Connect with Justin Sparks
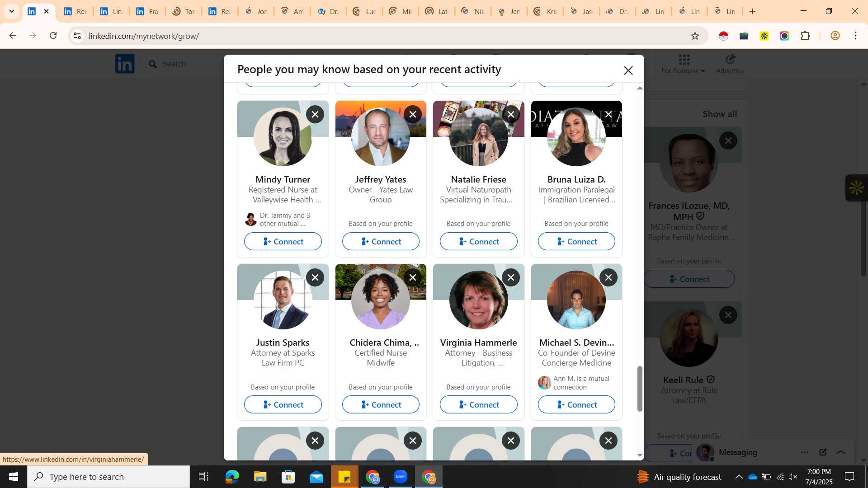This screenshot has width=868, height=488. click(x=283, y=404)
